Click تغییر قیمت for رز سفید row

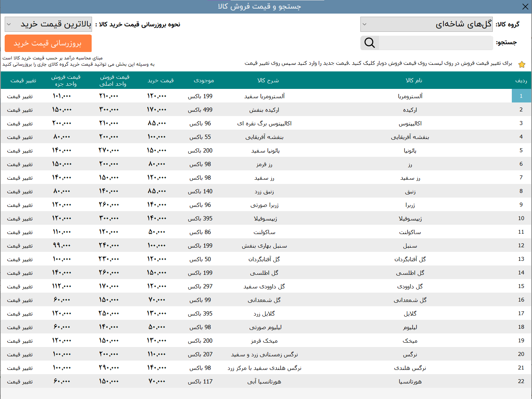click(20, 178)
